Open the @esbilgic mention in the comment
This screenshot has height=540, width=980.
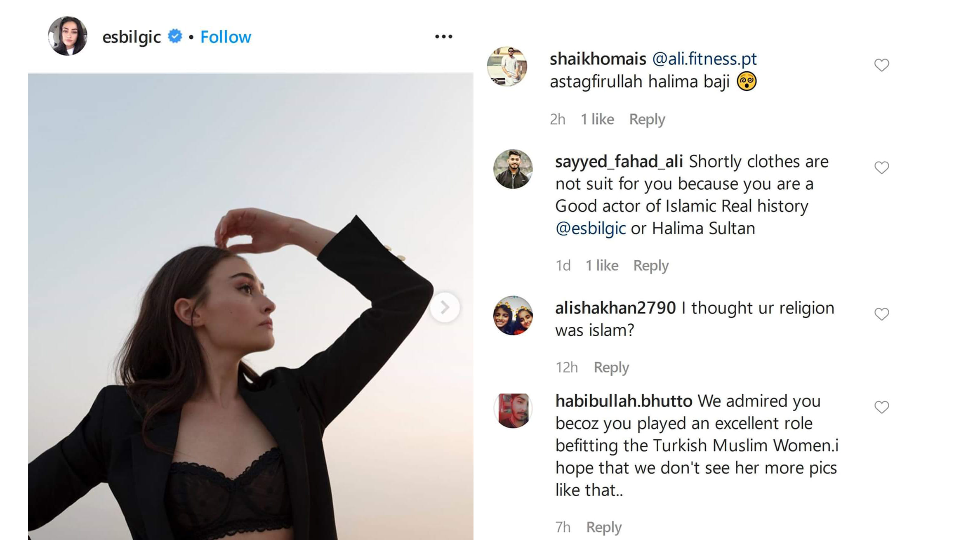(590, 229)
